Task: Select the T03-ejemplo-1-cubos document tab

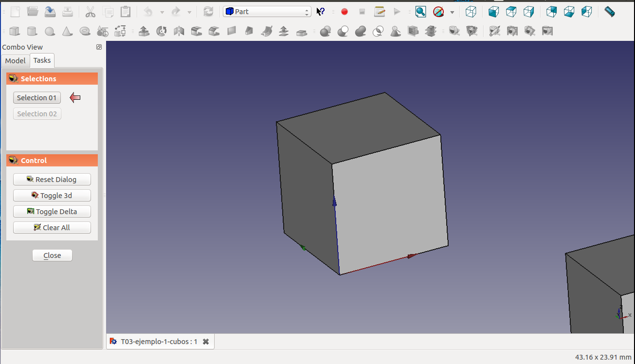Action: click(154, 342)
